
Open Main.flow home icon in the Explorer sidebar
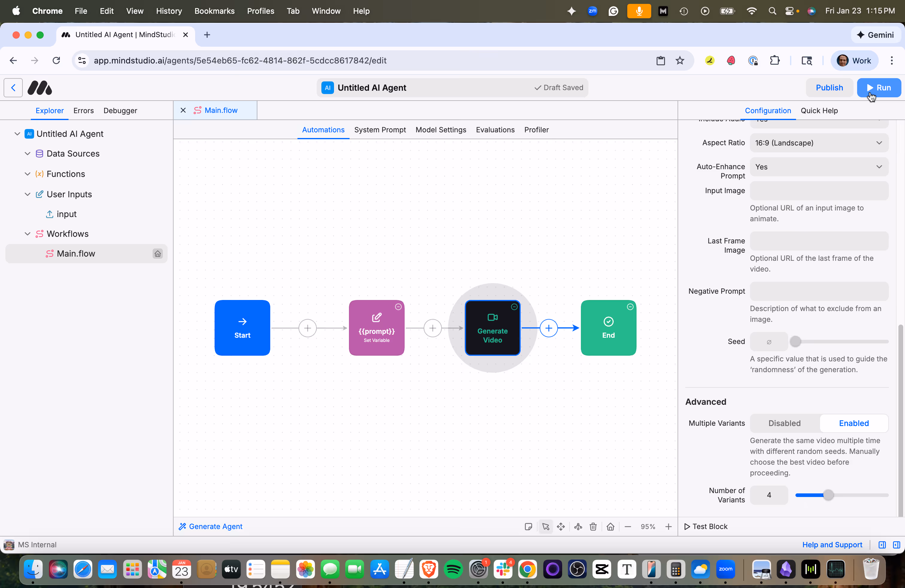pos(157,253)
